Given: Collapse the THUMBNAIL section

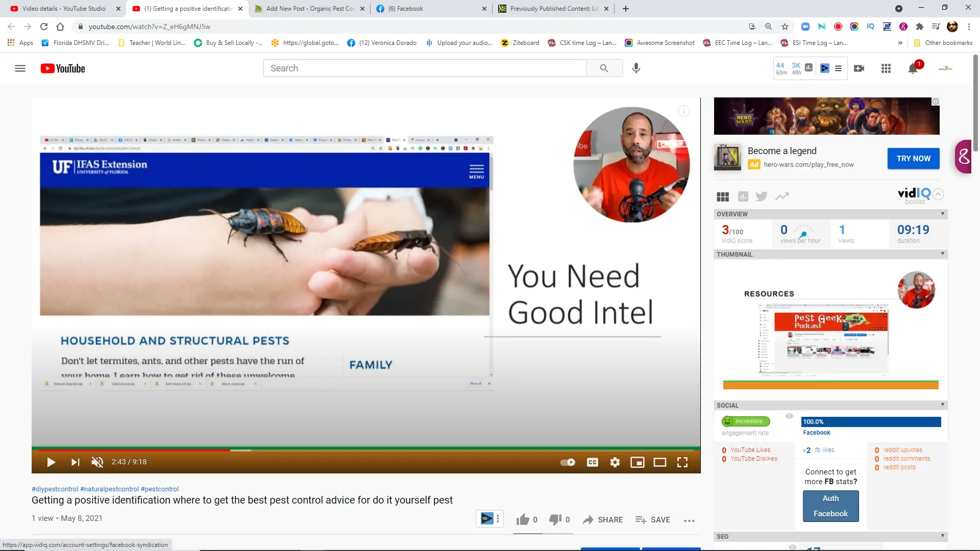Looking at the screenshot, I should point(943,254).
